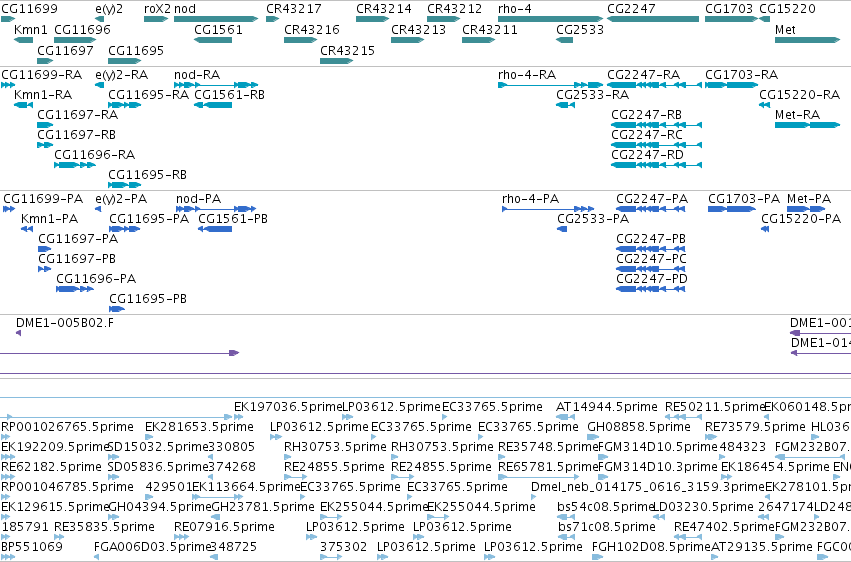Click the CG2533-RA transcript label
The width and height of the screenshot is (851, 562).
coord(593,94)
